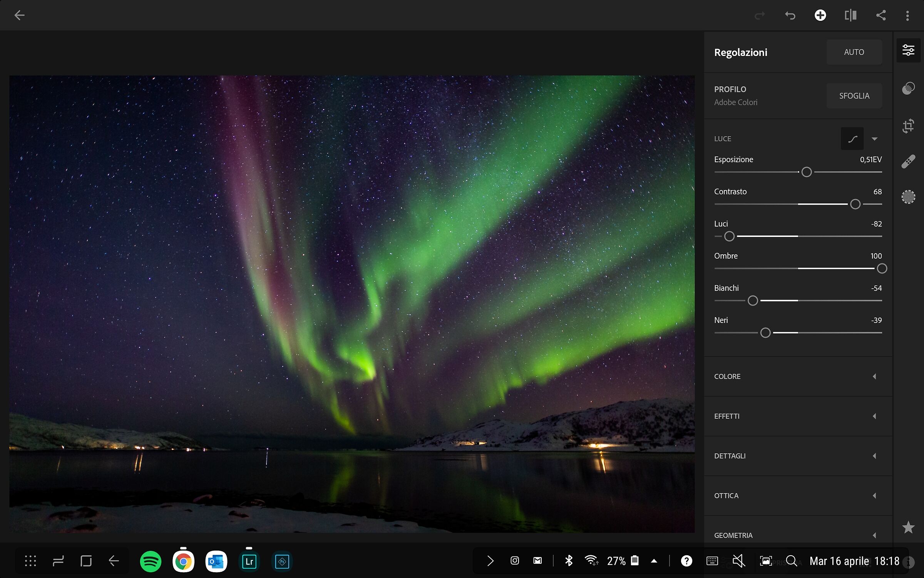Toggle the before/after compare view
This screenshot has height=578, width=924.
(x=850, y=15)
